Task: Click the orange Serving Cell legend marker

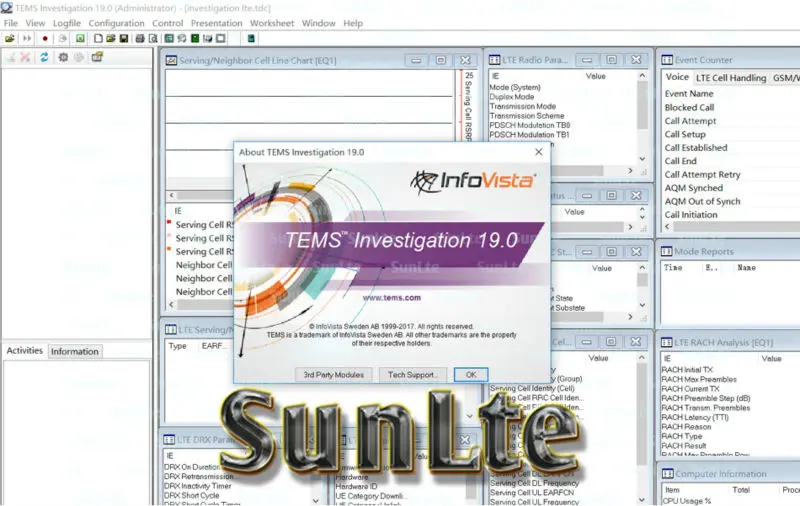Action: pyautogui.click(x=169, y=249)
